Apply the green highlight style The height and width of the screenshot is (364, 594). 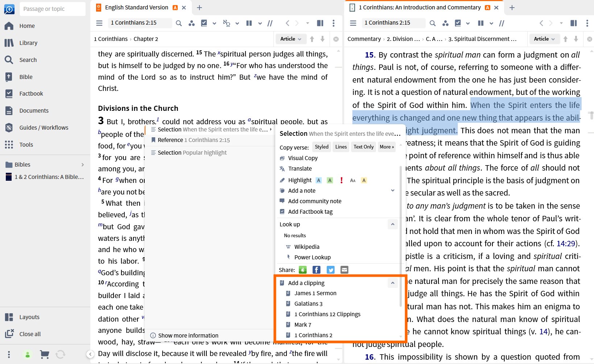click(x=330, y=180)
